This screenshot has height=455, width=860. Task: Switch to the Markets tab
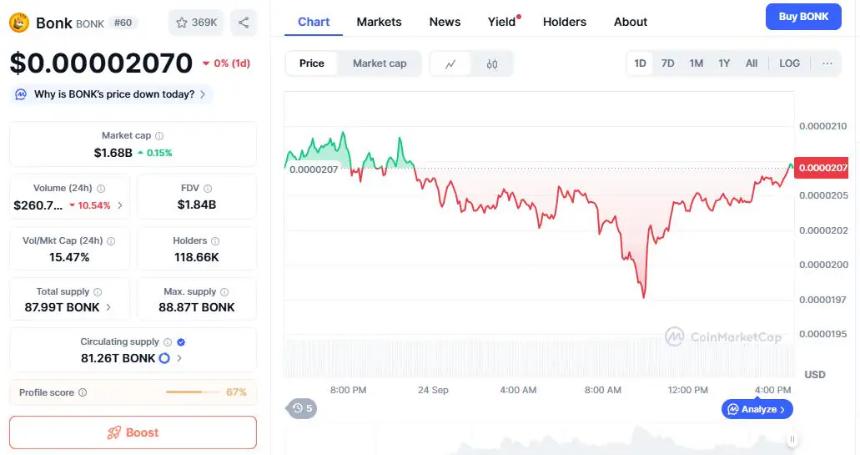(379, 21)
